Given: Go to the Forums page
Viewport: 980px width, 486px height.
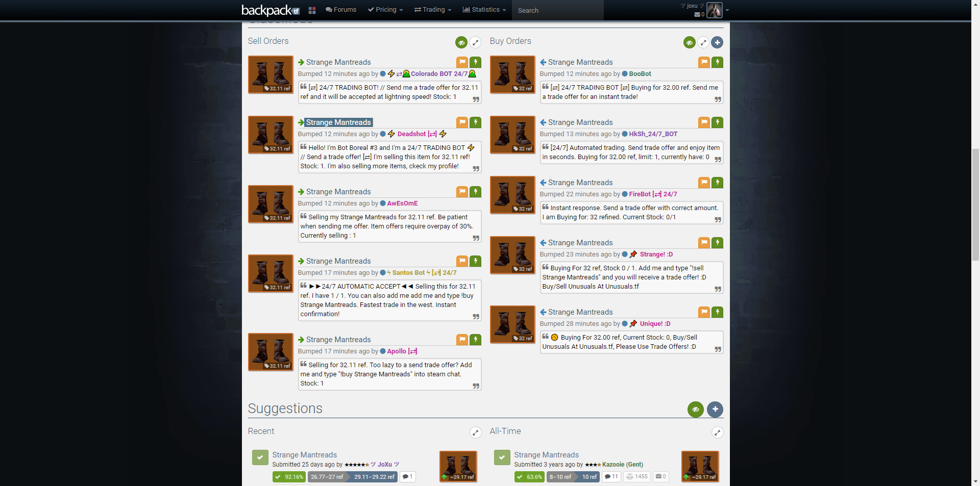Looking at the screenshot, I should (341, 10).
